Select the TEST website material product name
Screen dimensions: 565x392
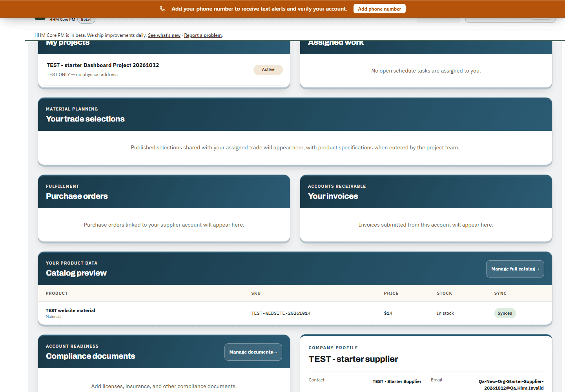click(x=71, y=310)
